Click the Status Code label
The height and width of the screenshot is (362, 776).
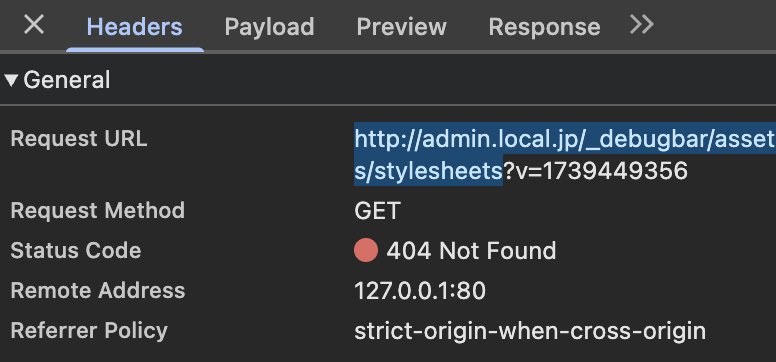[x=76, y=250]
